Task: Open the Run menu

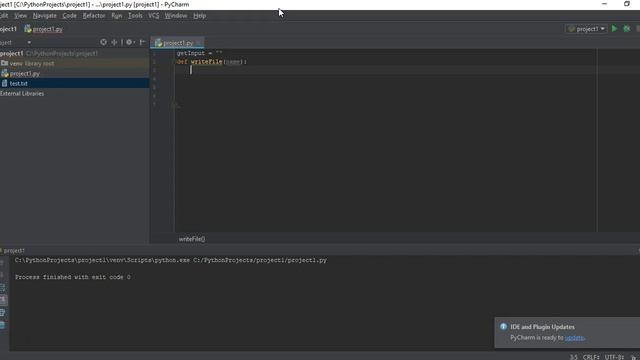Action: (x=116, y=16)
